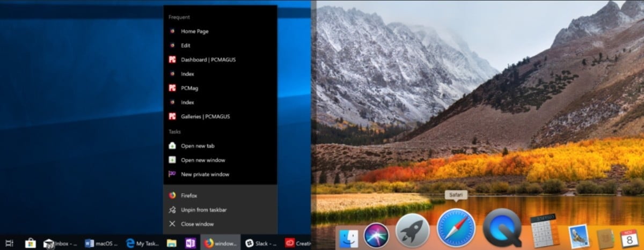
Task: Open Home Page from Frequent list
Action: (220, 31)
